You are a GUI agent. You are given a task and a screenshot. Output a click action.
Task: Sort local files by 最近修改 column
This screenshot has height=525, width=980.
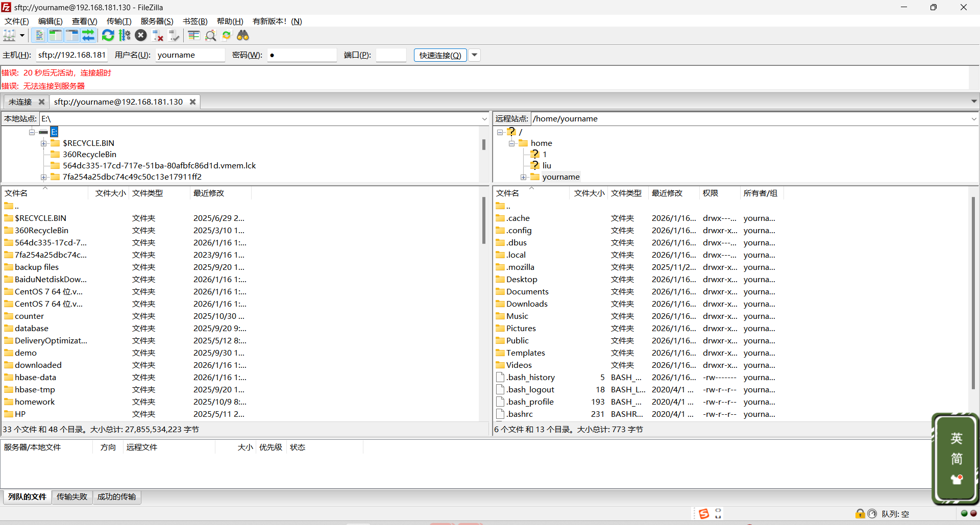(220, 193)
